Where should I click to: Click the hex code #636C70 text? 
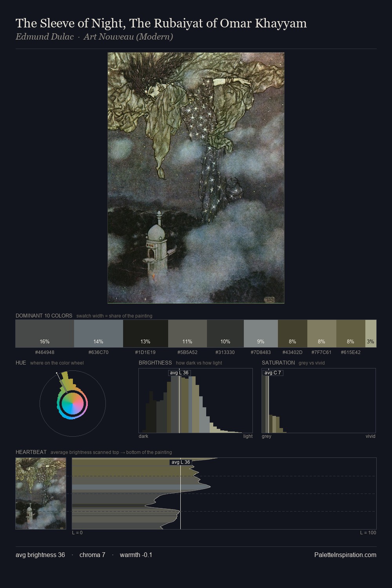[x=98, y=352]
